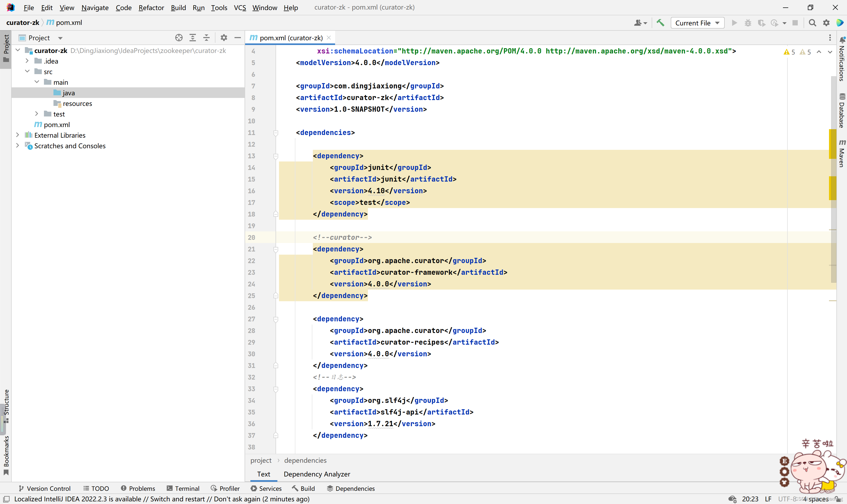This screenshot has height=504, width=847.
Task: Open the Refactor menu in menu bar
Action: 151,7
